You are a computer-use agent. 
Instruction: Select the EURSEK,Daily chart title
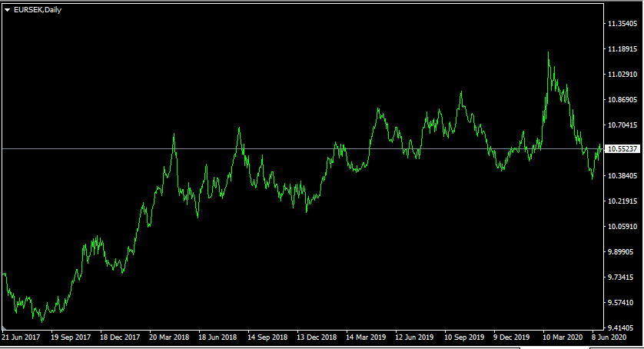coord(38,10)
